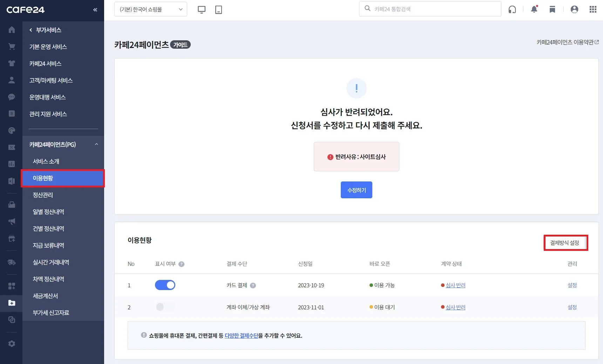Open the t-shirt products icon
The image size is (603, 364).
[x=12, y=63]
